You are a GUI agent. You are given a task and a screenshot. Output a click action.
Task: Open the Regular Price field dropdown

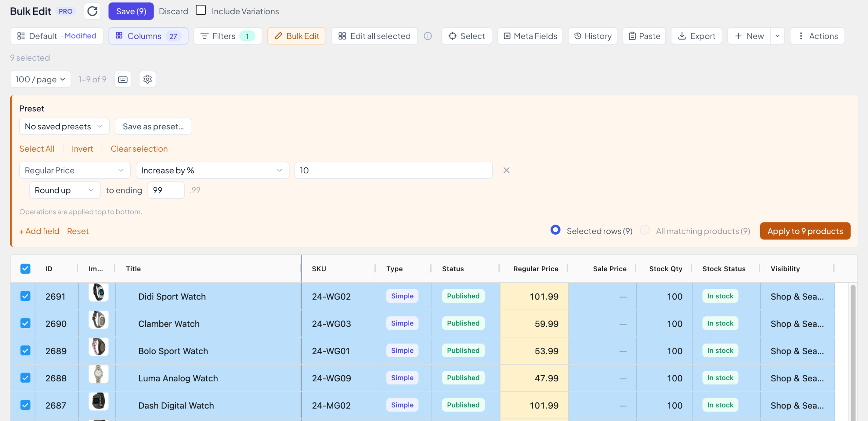coord(75,170)
